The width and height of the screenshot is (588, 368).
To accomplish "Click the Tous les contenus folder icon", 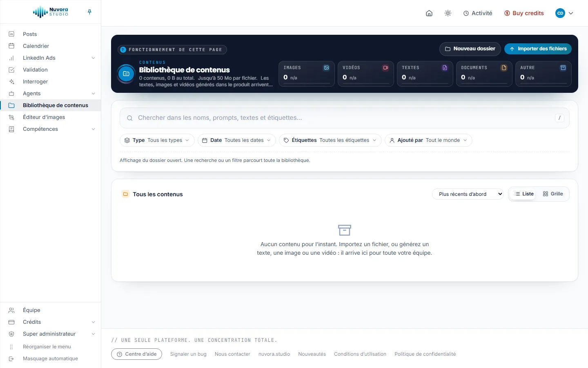I will [125, 194].
